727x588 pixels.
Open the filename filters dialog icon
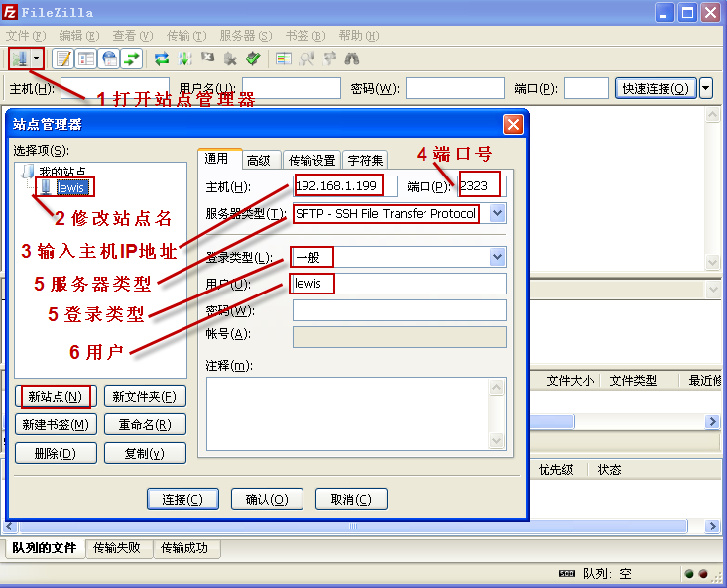[x=284, y=59]
